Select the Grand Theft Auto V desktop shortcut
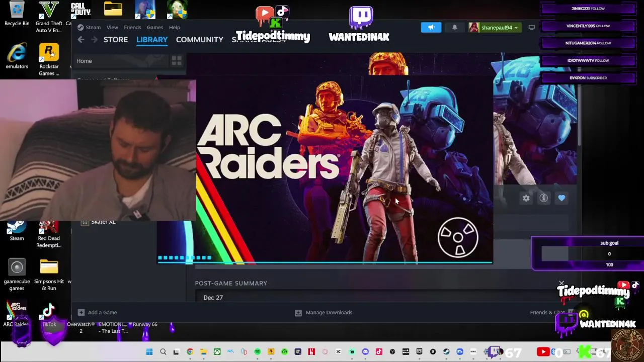Image resolution: width=644 pixels, height=362 pixels. [49, 17]
